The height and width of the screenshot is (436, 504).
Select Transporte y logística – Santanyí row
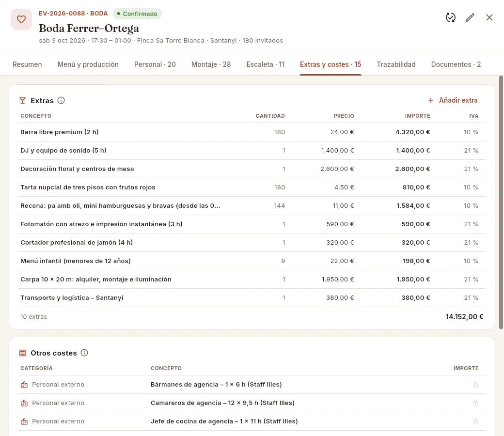tap(252, 297)
